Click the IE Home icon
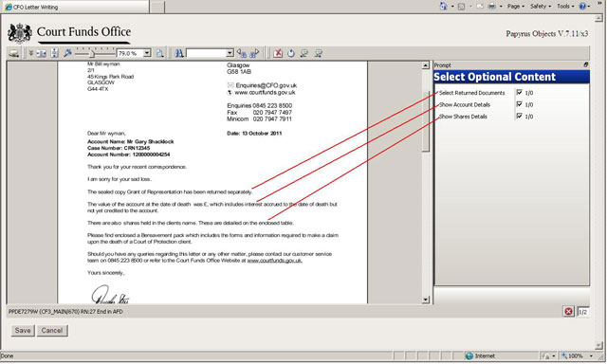 444,6
